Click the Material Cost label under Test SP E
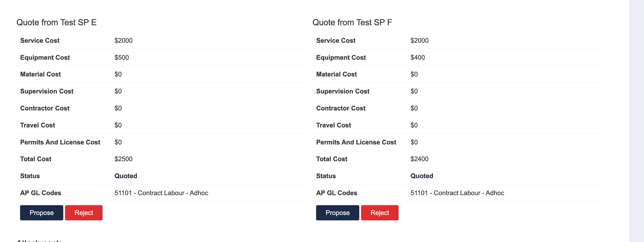The height and width of the screenshot is (242, 644). (x=41, y=74)
